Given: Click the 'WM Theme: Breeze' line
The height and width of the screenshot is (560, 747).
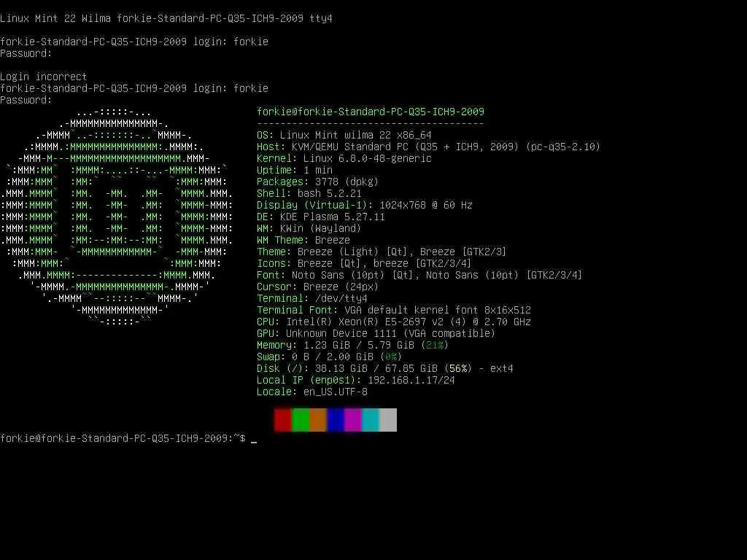Looking at the screenshot, I should 303,240.
